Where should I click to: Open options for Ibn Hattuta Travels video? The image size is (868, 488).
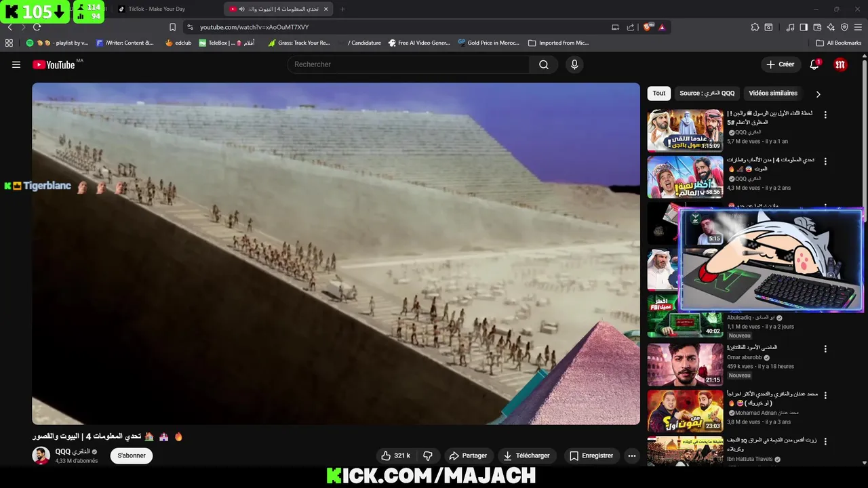(825, 441)
